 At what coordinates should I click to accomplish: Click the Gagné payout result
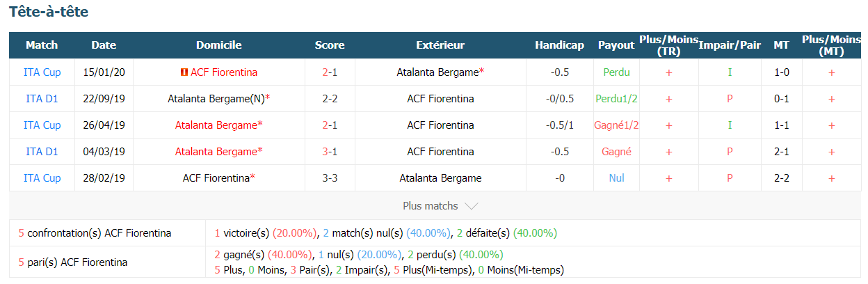[x=616, y=152]
